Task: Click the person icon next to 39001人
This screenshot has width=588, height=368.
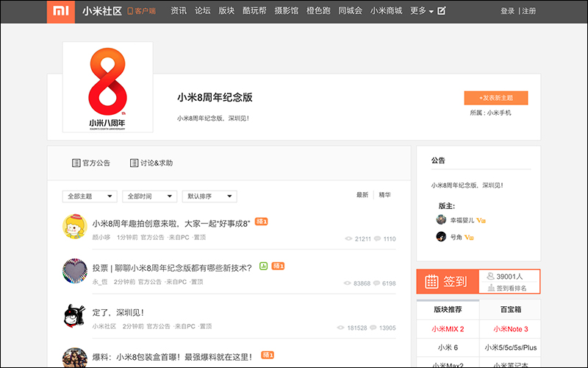Action: tap(490, 277)
